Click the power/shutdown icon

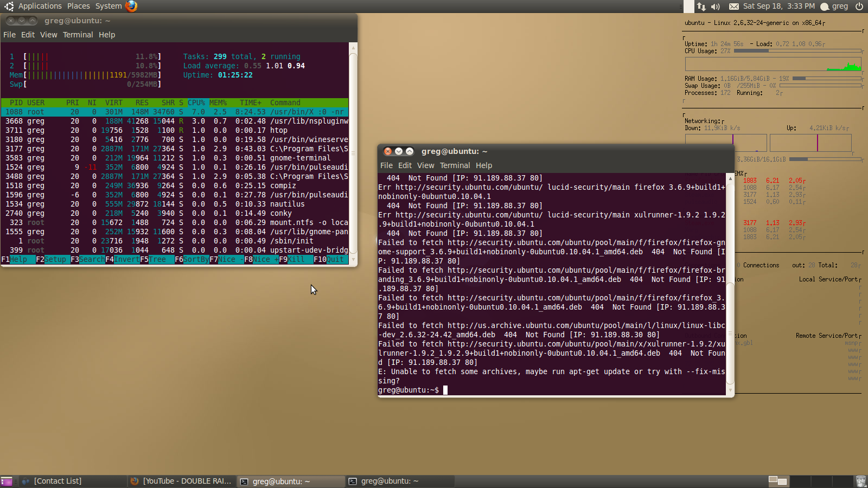[x=859, y=7]
